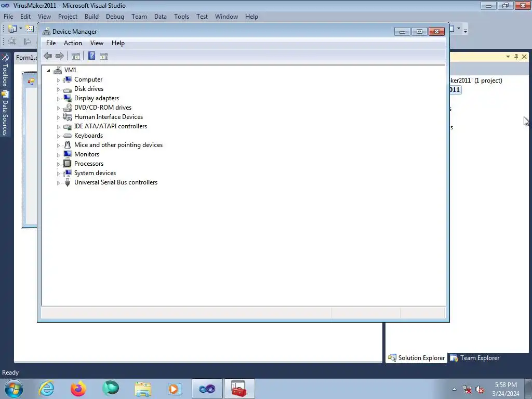Viewport: 532px width, 399px height.
Task: Select the mouse icon for pointing devices
Action: point(68,145)
